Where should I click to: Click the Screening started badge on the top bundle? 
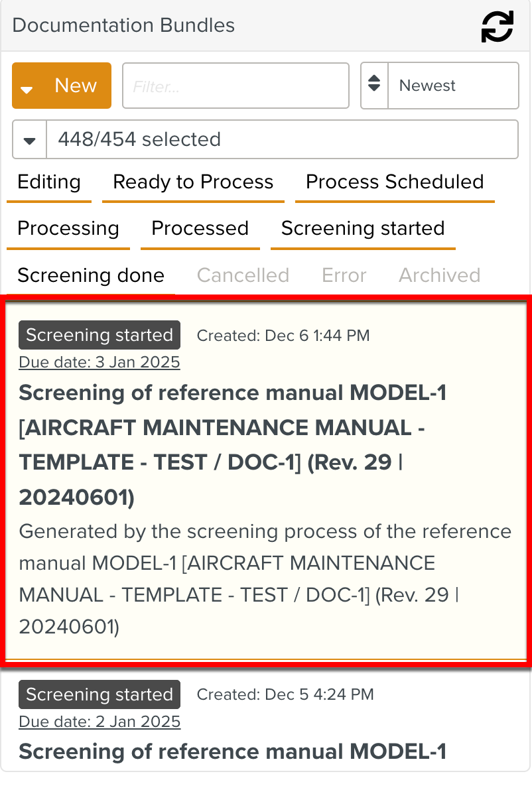click(99, 335)
